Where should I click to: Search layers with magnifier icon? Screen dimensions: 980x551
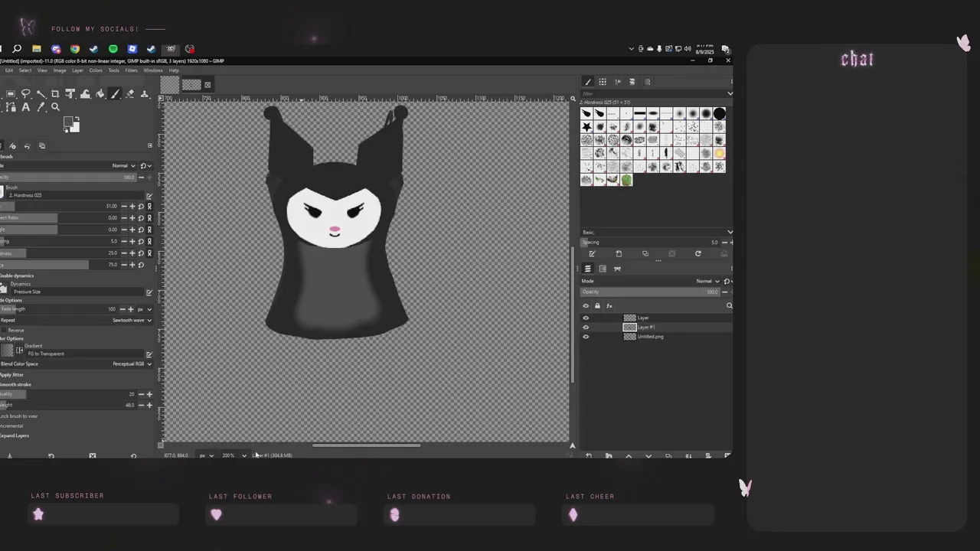pos(729,306)
